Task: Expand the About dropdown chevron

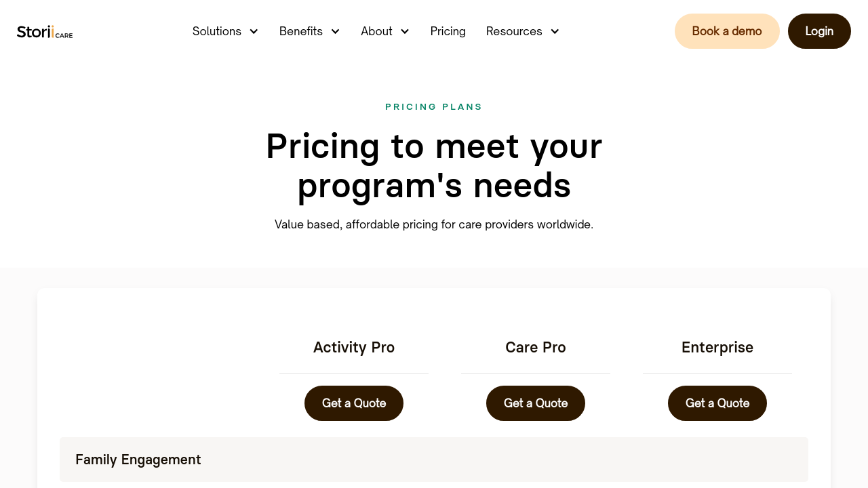Action: coord(405,31)
